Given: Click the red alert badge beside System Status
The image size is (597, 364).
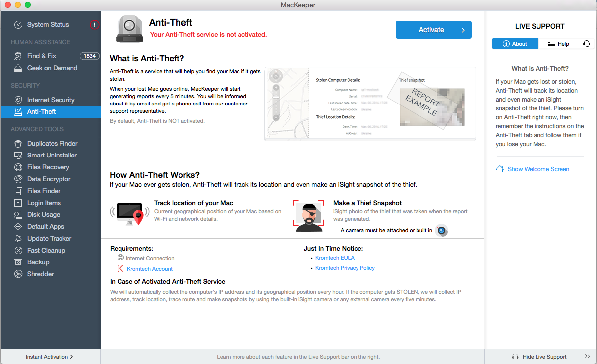Looking at the screenshot, I should pos(95,24).
